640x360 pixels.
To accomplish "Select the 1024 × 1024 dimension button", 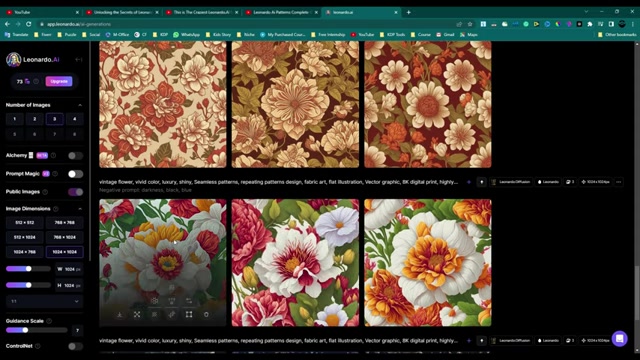I will 64,252.
